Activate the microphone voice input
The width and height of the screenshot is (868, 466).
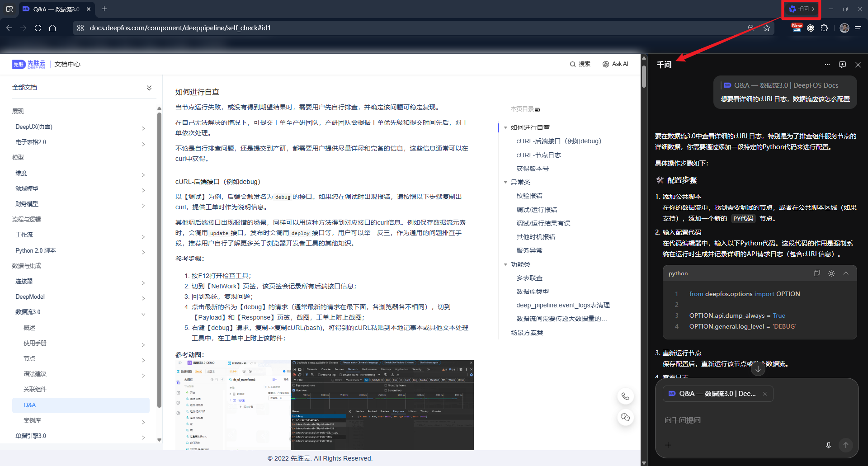pyautogui.click(x=829, y=445)
